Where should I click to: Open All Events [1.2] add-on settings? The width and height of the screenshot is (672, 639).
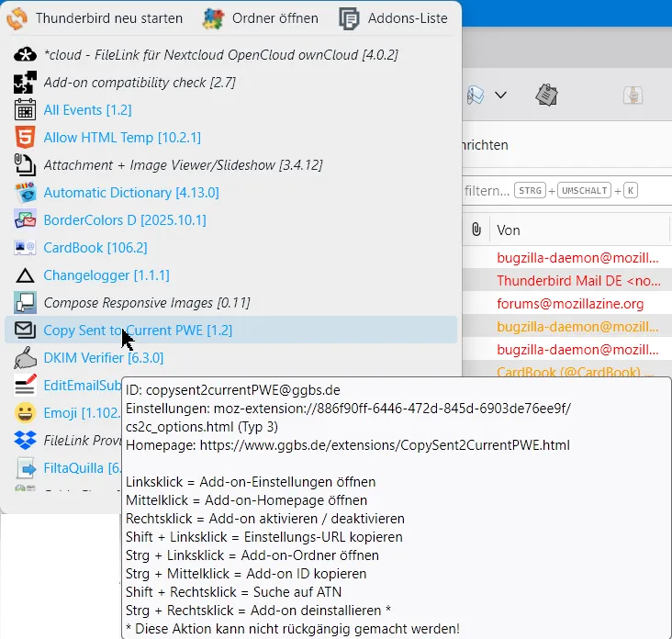(x=231, y=110)
